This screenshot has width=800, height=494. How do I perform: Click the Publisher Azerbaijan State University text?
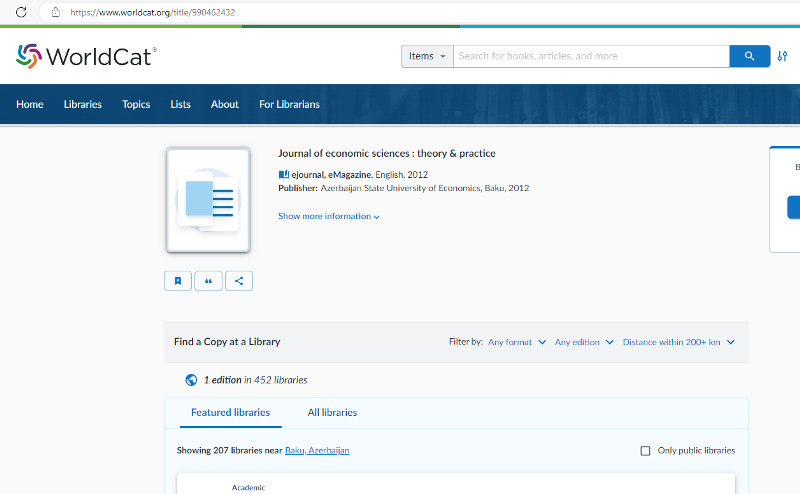pyautogui.click(x=404, y=188)
